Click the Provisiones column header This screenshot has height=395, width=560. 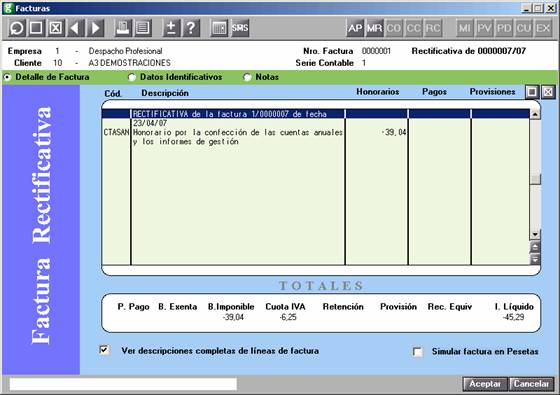tap(492, 92)
